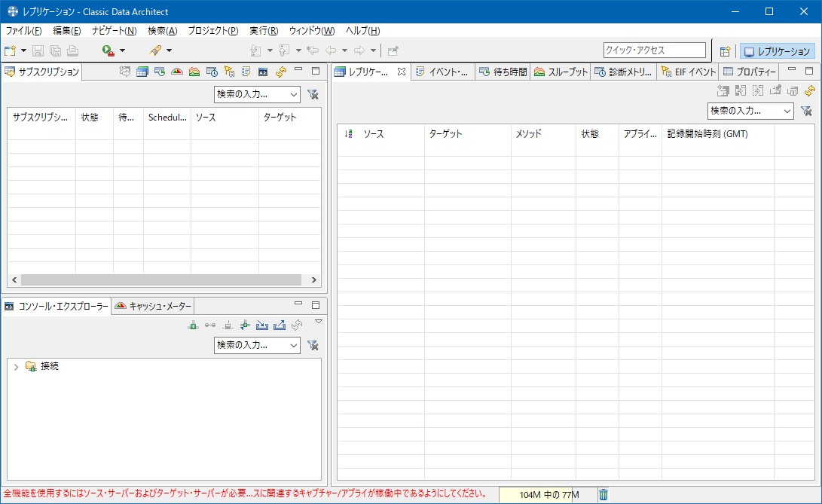Click the right scroll arrow of サブスクリプション table
Viewport: 822px width, 504px height.
click(314, 280)
